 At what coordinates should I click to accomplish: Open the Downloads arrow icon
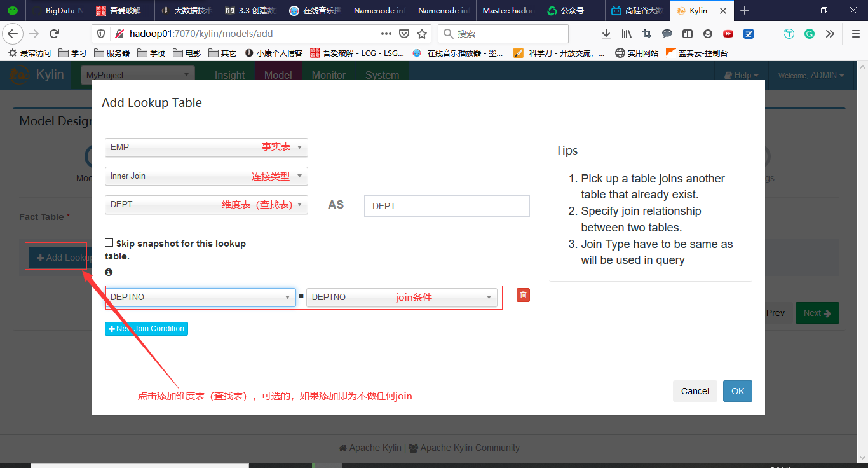(606, 34)
